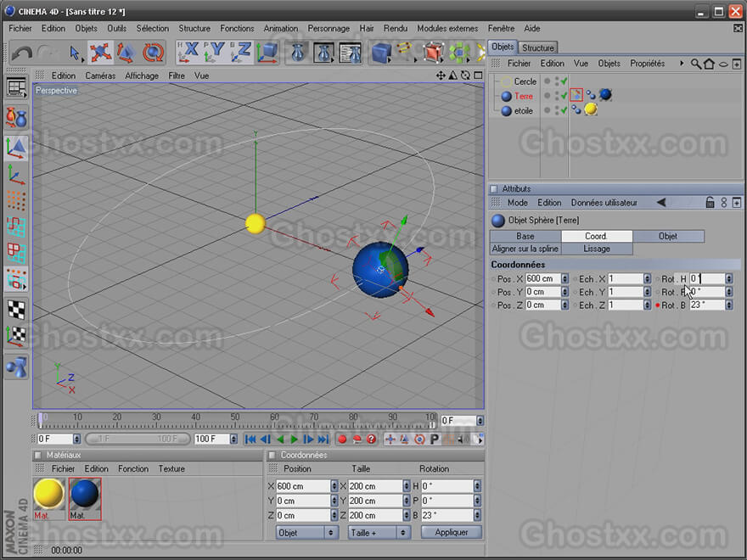Toggle X axis lock
Viewport: 747px width, 560px height.
(188, 53)
